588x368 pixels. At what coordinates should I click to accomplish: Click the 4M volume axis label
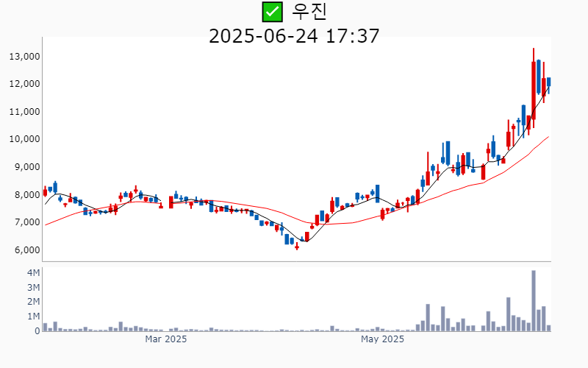point(33,273)
